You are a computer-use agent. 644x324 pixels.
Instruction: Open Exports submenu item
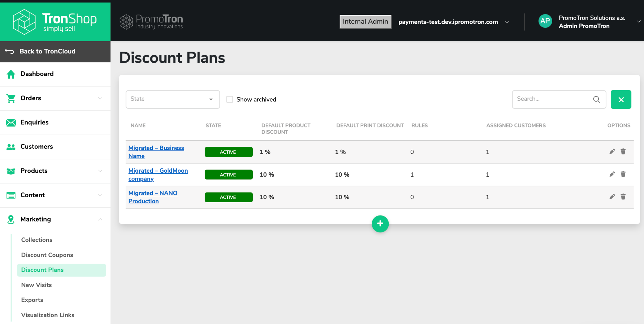tap(32, 300)
